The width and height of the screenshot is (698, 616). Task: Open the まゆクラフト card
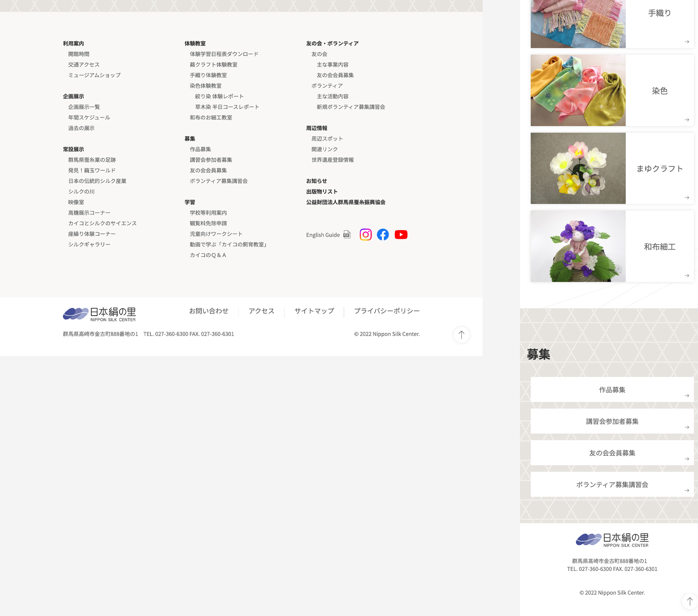612,169
